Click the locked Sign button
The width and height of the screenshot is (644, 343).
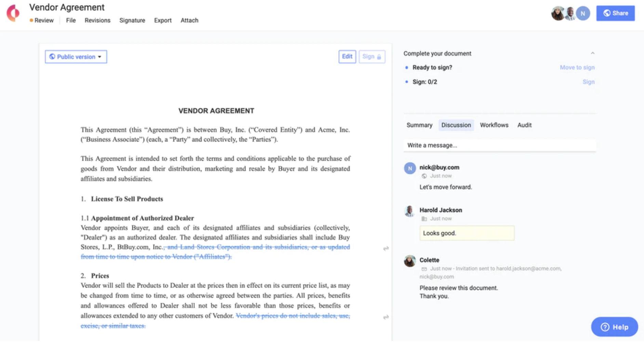coord(372,56)
